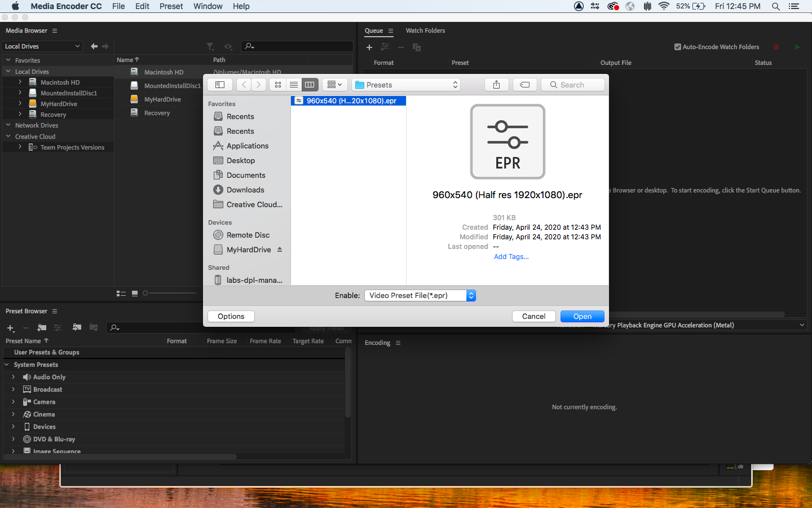Click Duplicate icon in Queue toolbar
The image size is (812, 508).
click(417, 47)
